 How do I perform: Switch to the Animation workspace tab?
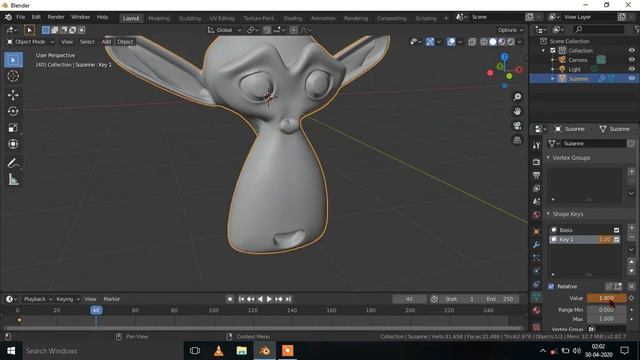click(323, 18)
